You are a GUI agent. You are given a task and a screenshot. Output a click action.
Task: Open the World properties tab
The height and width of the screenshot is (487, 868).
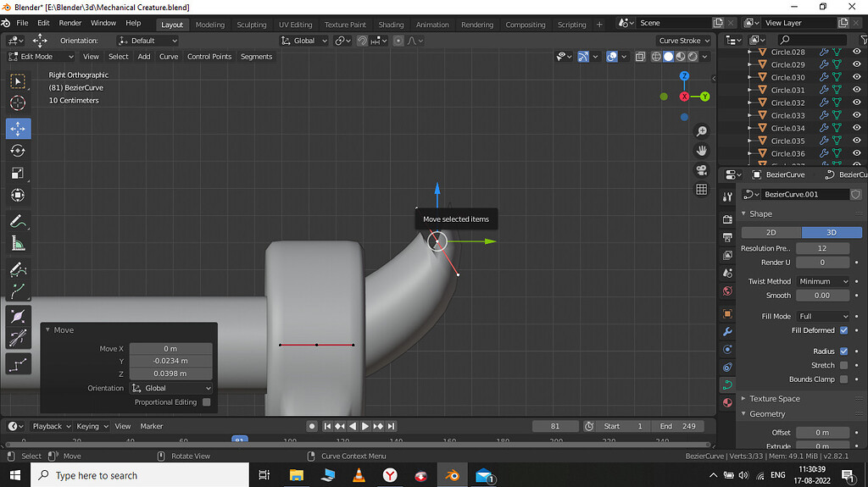(x=727, y=291)
